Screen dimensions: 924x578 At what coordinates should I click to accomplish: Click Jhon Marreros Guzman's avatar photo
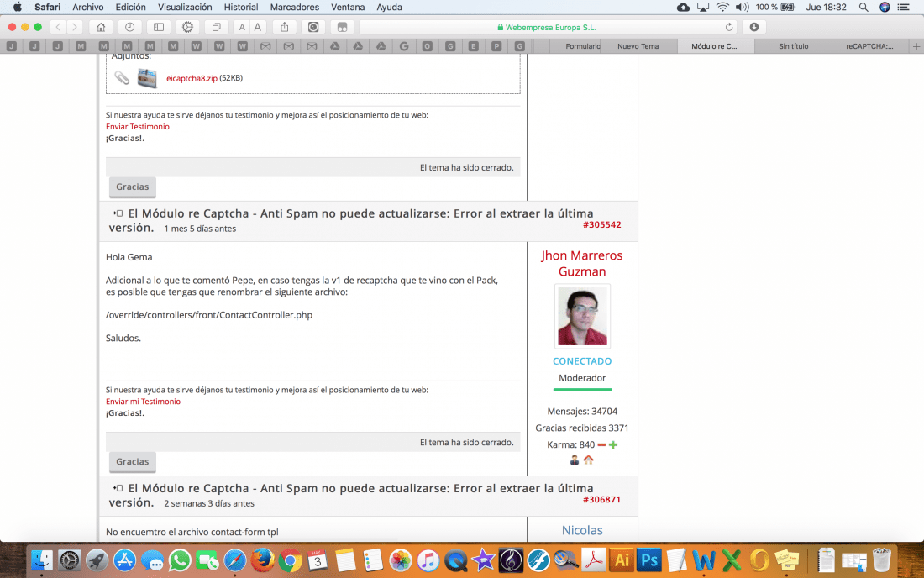[x=582, y=317]
